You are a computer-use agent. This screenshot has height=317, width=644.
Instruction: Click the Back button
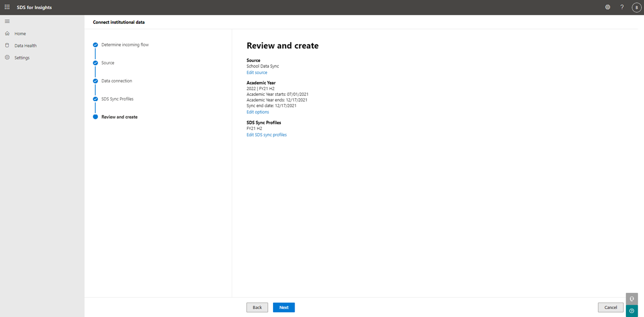257,307
